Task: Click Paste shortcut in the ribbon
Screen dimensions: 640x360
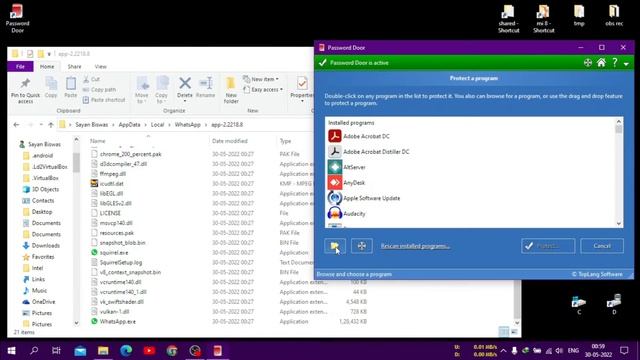Action: coord(104,100)
